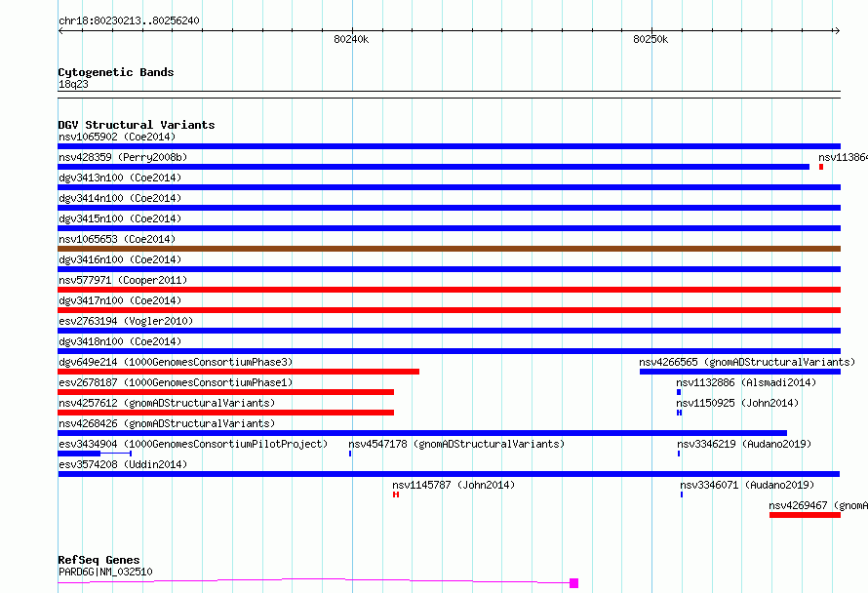The height and width of the screenshot is (593, 868).
Task: Click the small blue nsv1132886 marker
Action: [679, 392]
